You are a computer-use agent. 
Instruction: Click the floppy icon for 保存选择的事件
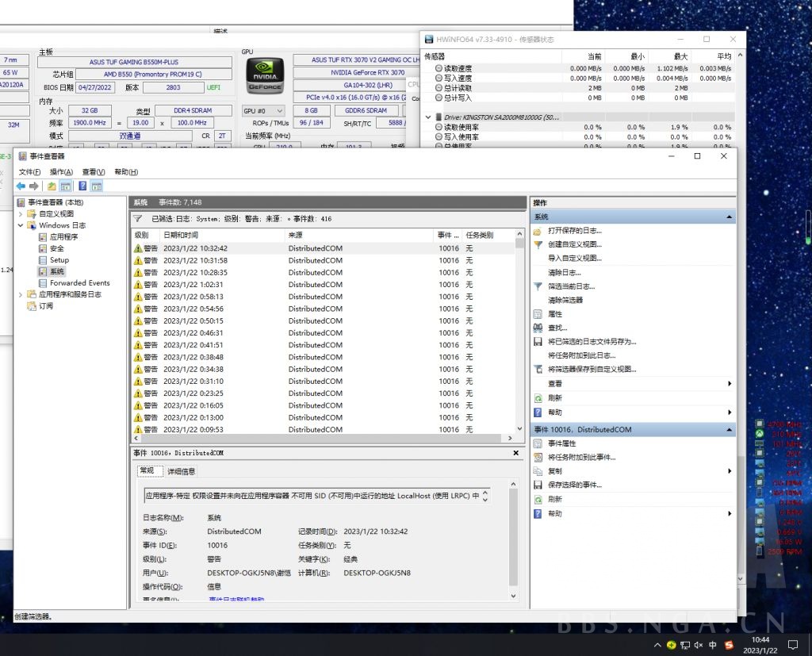pos(538,485)
